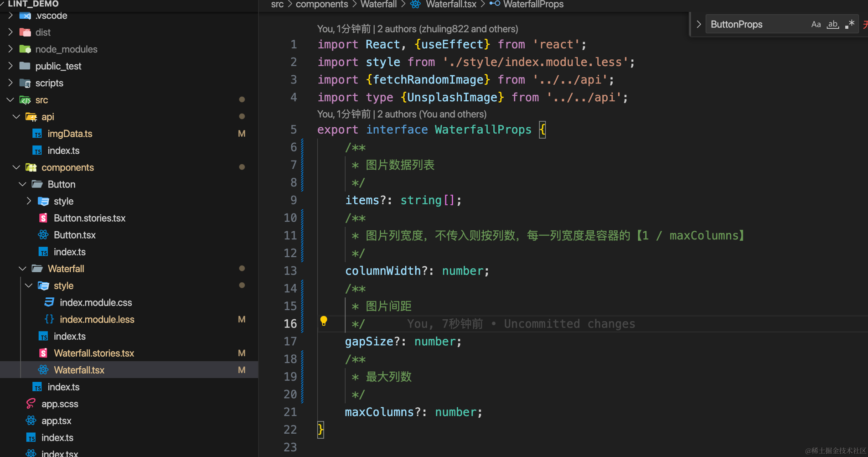Open imgData.ts file

tap(70, 134)
